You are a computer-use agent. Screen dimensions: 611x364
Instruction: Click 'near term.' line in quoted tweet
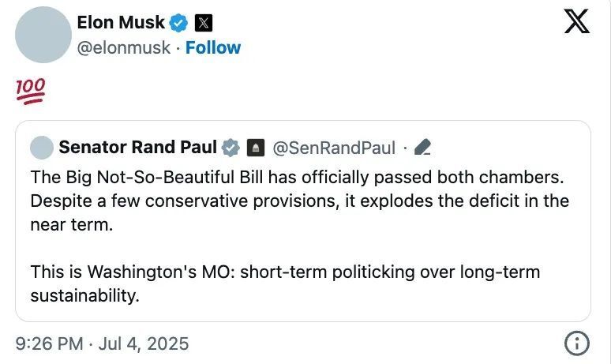coord(72,225)
